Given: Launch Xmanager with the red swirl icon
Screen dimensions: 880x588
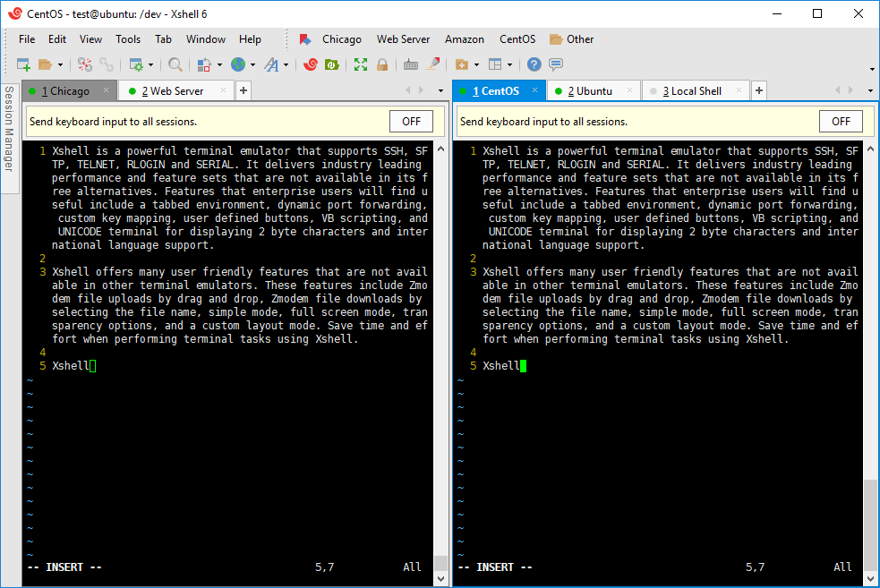Looking at the screenshot, I should point(311,64).
